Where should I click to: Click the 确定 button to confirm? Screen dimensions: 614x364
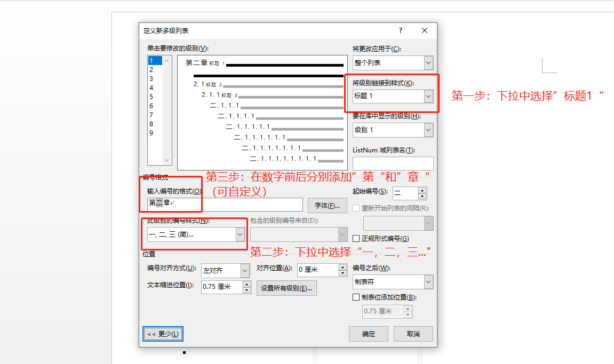(368, 333)
